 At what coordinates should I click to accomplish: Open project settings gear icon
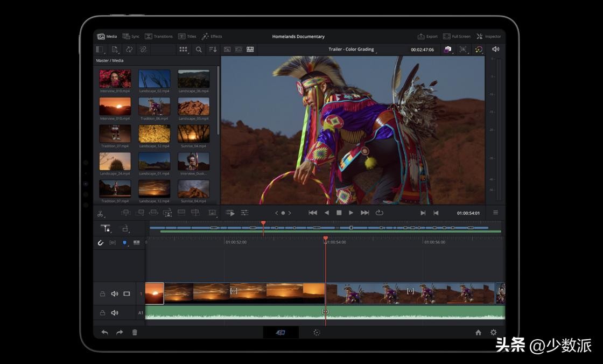point(493,333)
